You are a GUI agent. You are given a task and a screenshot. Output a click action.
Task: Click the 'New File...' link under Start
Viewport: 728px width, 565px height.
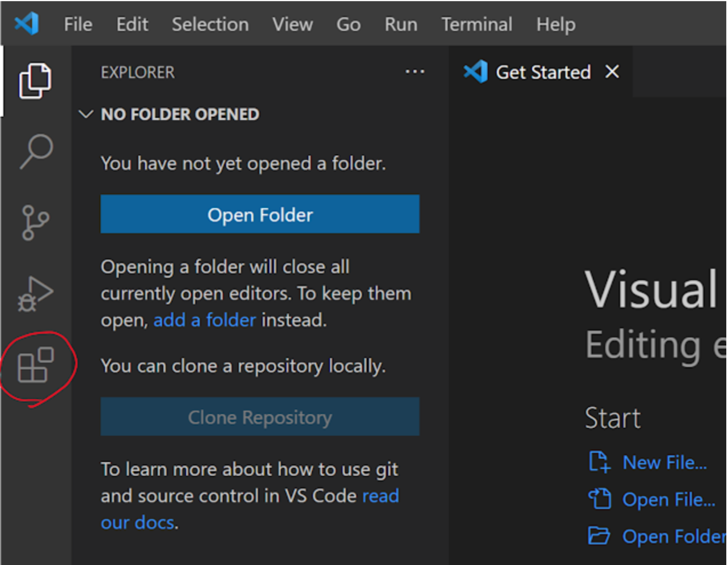click(x=665, y=463)
